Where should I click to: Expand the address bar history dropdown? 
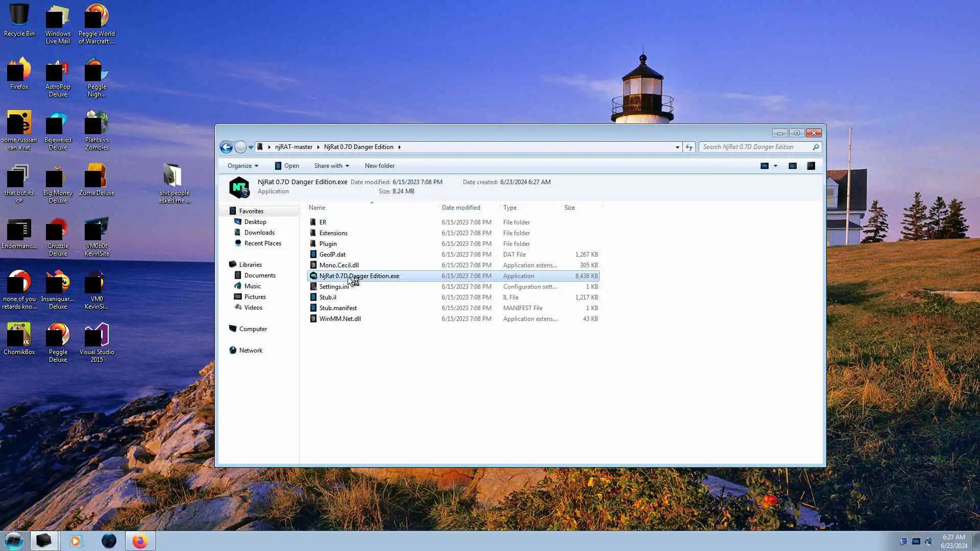[x=677, y=147]
